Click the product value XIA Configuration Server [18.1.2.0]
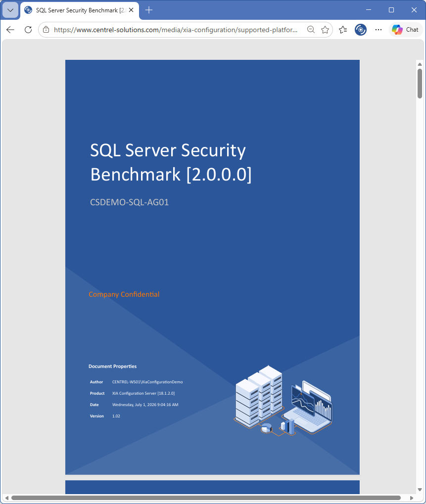Image resolution: width=426 pixels, height=504 pixels. click(x=143, y=393)
